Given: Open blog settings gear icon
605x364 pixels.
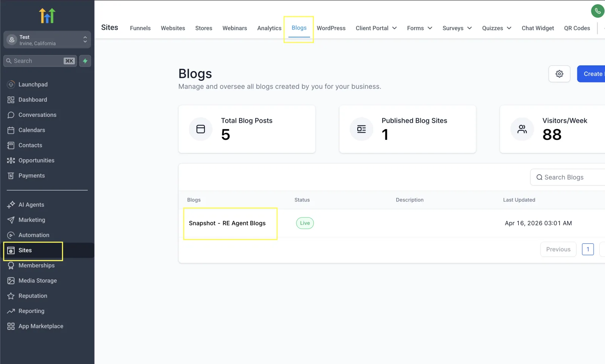Looking at the screenshot, I should tap(559, 74).
